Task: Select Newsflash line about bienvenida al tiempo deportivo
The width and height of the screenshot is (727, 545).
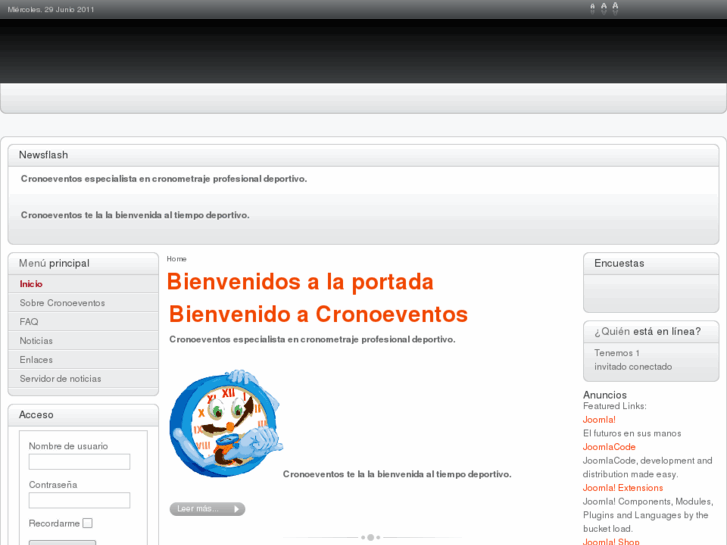Action: (135, 215)
